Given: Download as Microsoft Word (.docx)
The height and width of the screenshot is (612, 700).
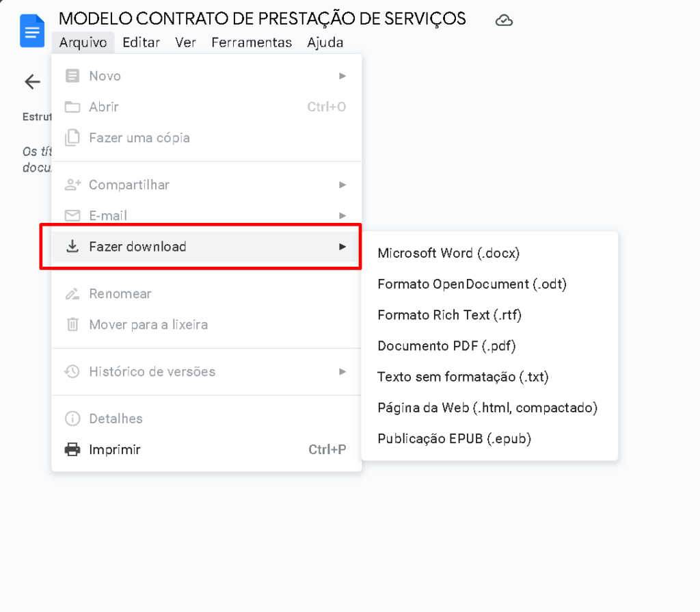Looking at the screenshot, I should tap(448, 253).
